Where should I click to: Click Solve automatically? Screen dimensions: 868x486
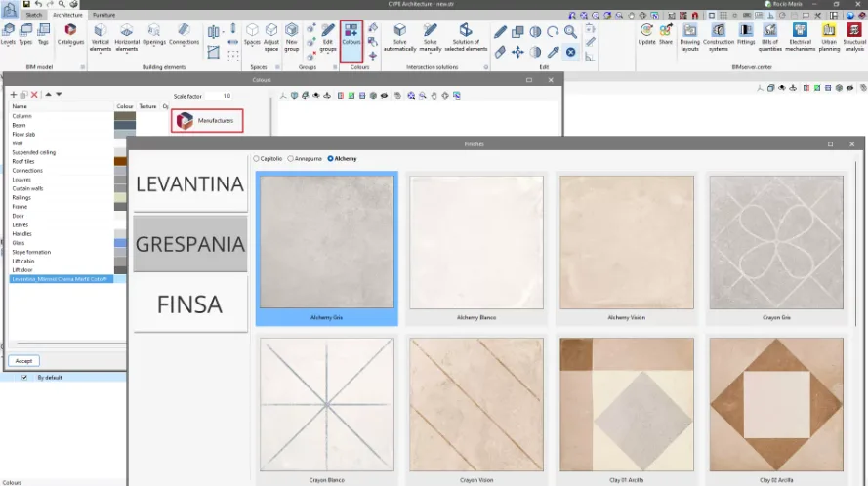399,38
